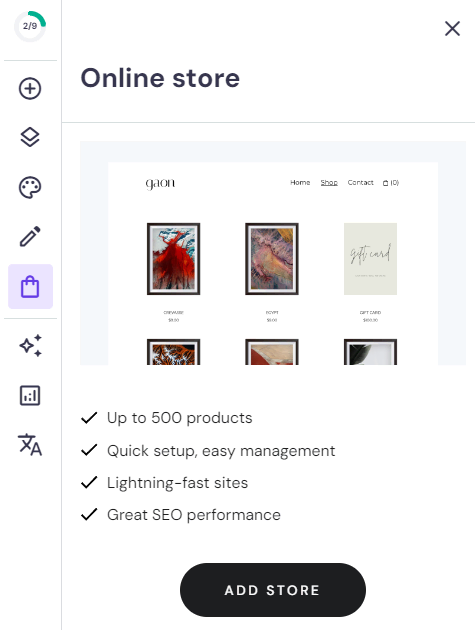Click the ADD STORE button
475x630 pixels.
click(273, 590)
